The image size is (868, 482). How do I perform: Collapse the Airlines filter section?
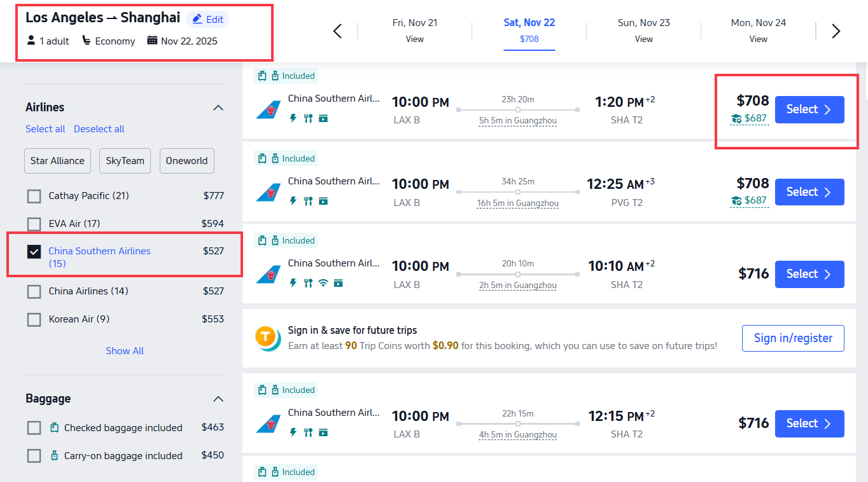[218, 107]
